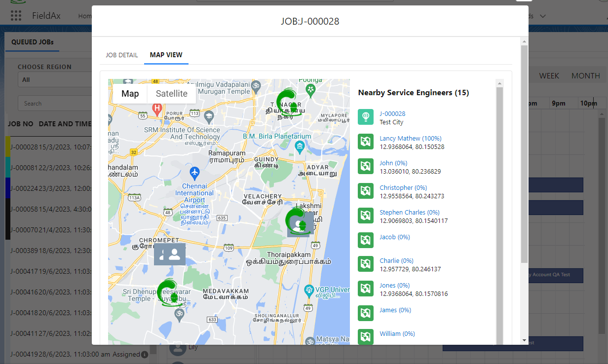The height and width of the screenshot is (364, 608).
Task: Click Stephen Charles's navigation icon
Action: click(x=366, y=216)
